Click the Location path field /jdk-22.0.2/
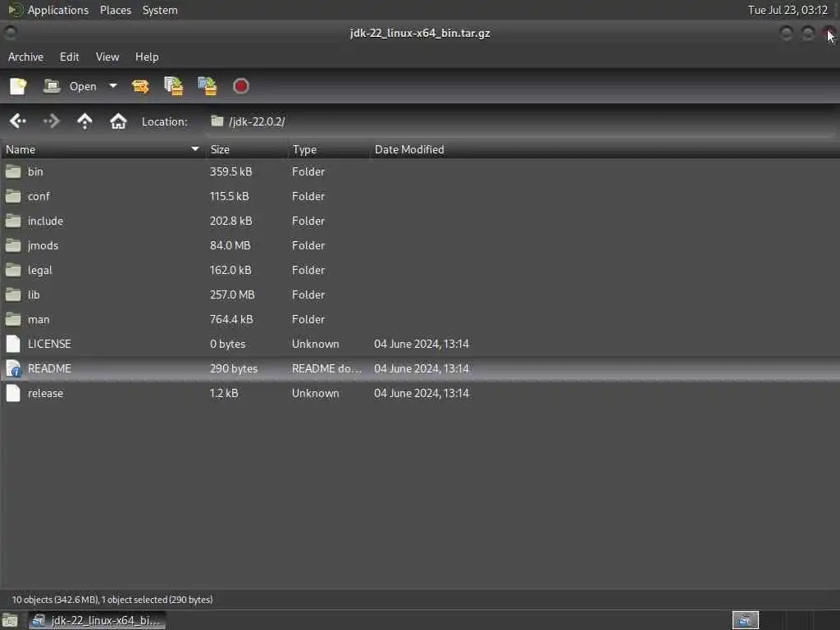This screenshot has height=630, width=840. (519, 121)
